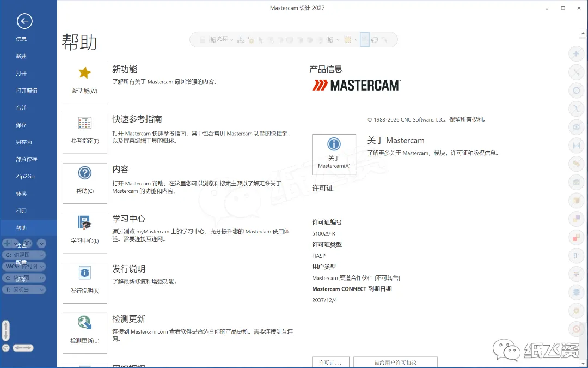Click the faded spline curve icon in right toolbar
This screenshot has width=588, height=368.
(577, 108)
